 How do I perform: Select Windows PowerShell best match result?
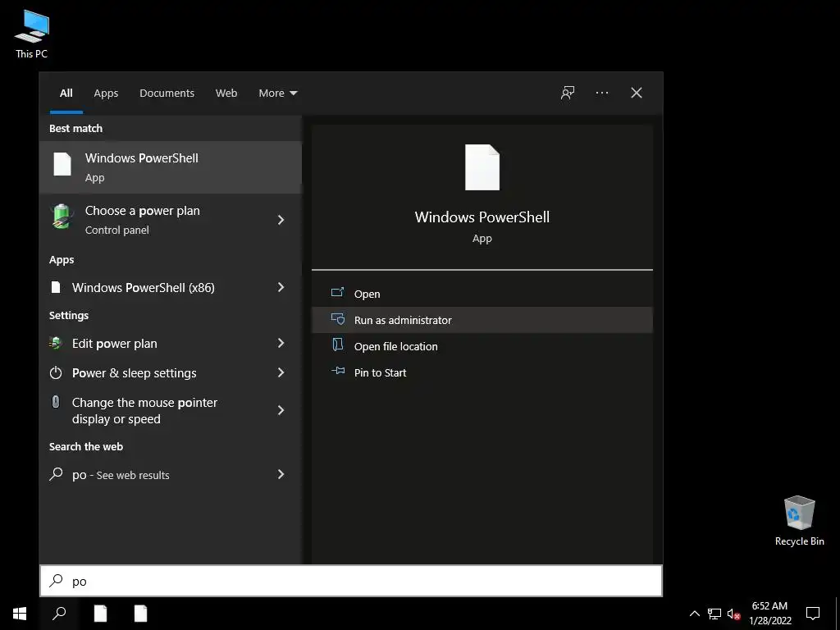click(171, 167)
